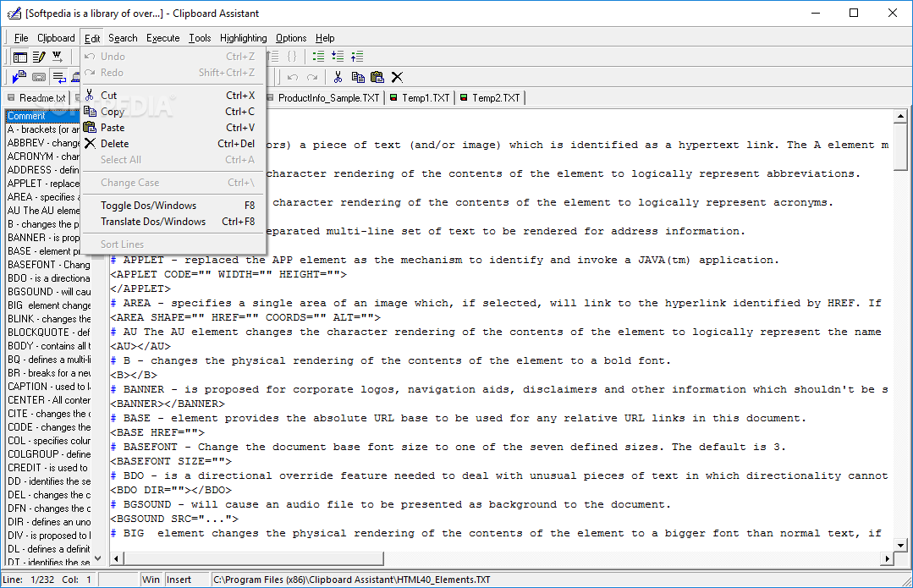Viewport: 913px width, 588px height.
Task: Open the Tools menu
Action: [200, 38]
